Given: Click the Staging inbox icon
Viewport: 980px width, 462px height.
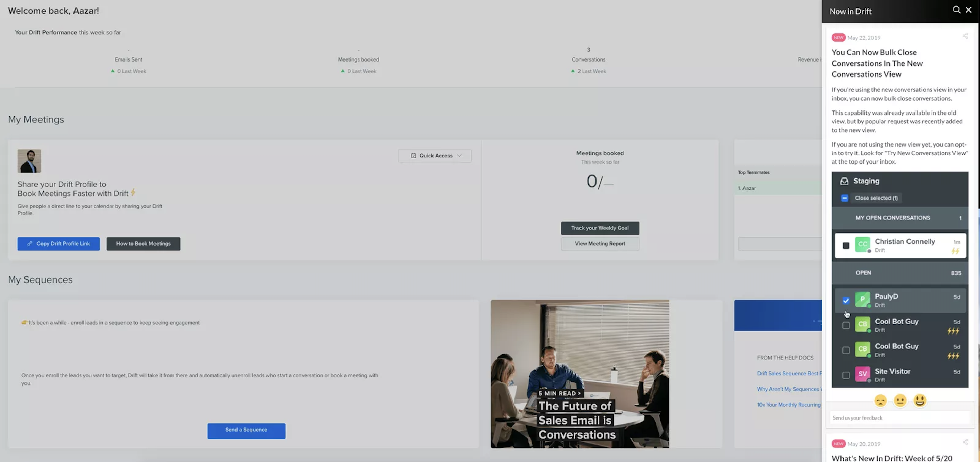Looking at the screenshot, I should (844, 181).
